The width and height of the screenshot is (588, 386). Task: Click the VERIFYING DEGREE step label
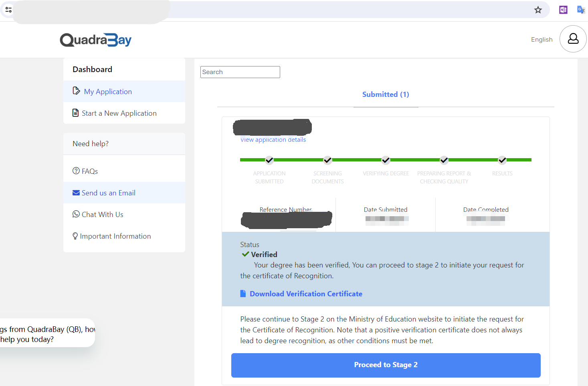[x=386, y=173]
